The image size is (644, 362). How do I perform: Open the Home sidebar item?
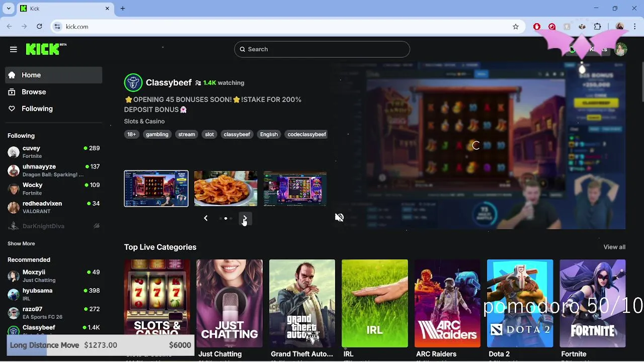tap(54, 75)
